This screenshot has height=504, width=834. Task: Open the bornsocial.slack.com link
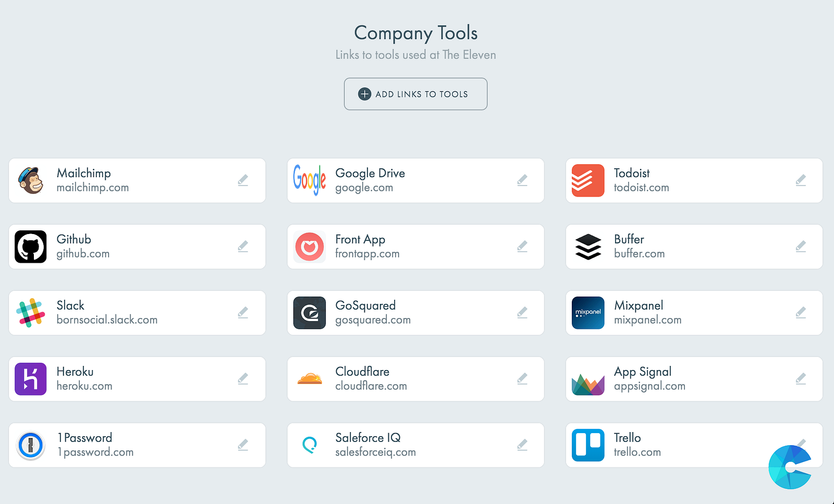(x=107, y=320)
